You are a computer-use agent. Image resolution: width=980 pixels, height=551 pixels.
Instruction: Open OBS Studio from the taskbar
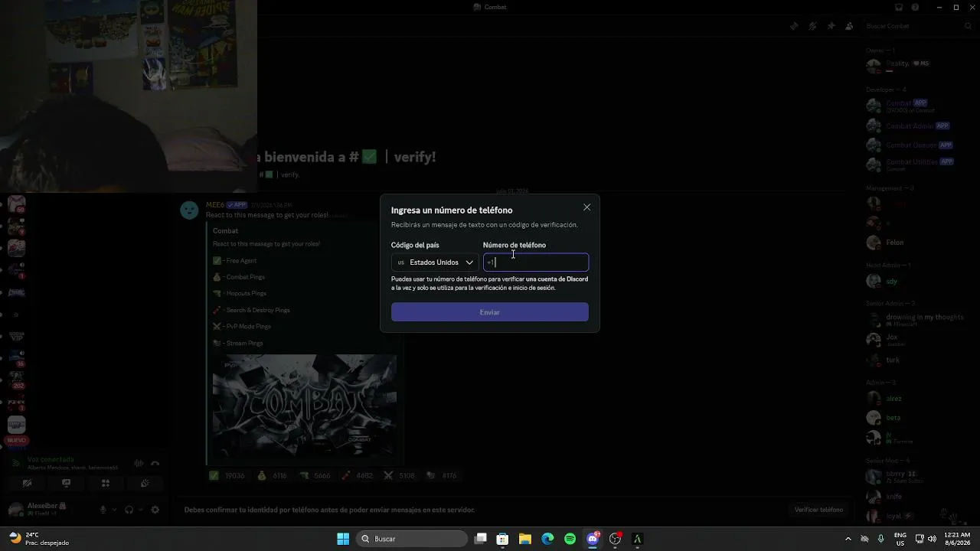tap(615, 539)
